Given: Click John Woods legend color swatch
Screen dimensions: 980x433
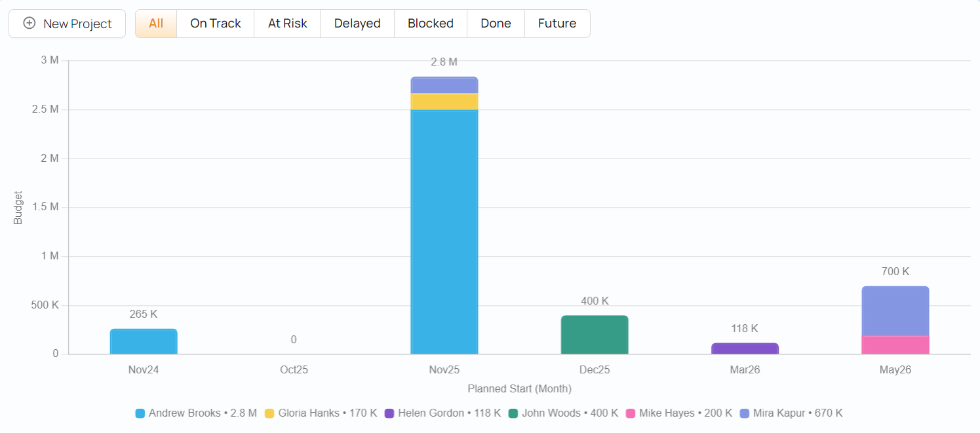Looking at the screenshot, I should pos(513,413).
